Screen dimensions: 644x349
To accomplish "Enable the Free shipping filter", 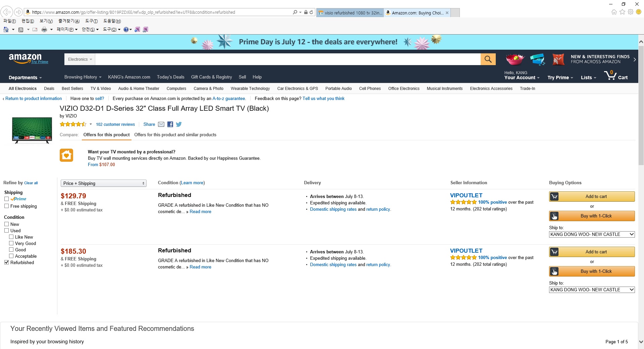I will coord(7,206).
